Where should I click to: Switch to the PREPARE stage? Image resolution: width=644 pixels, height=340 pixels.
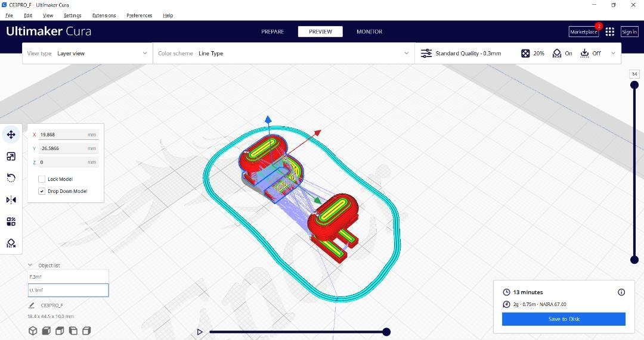click(273, 32)
